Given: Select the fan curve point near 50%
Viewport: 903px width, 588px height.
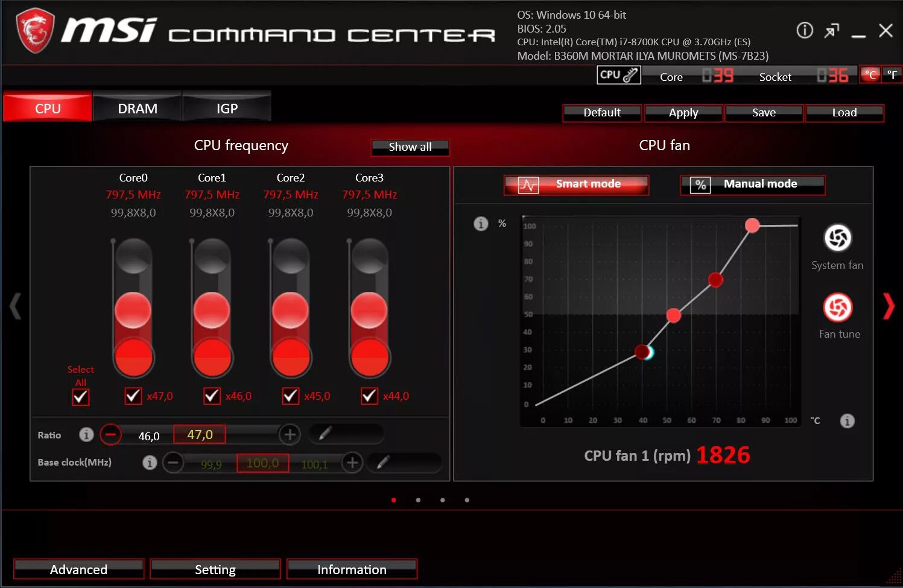Looking at the screenshot, I should 674,315.
